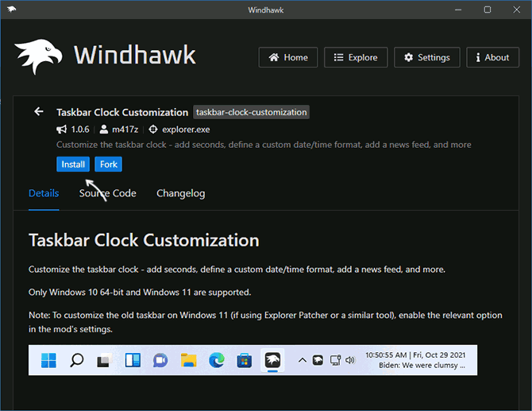Click the Windhawk title bar app icon
This screenshot has height=411, width=532.
[x=12, y=10]
